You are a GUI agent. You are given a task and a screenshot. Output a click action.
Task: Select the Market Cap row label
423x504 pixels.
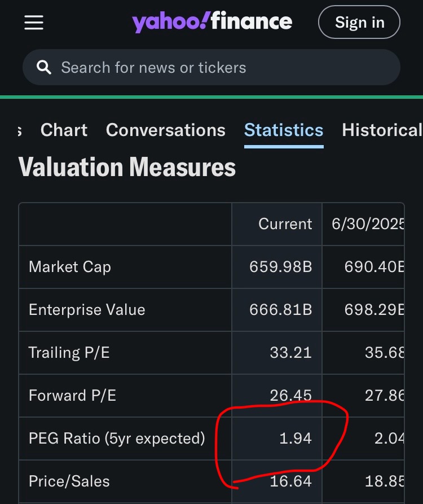click(70, 267)
